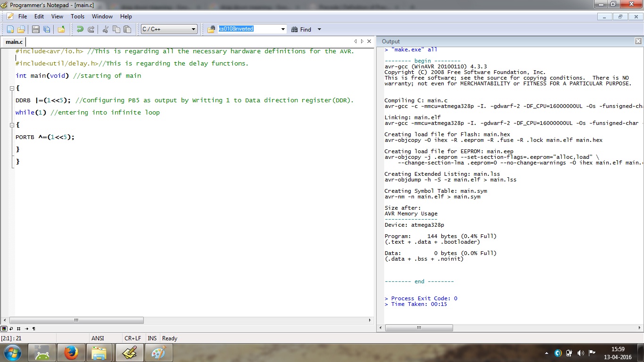Switch to Firefox in the taskbar
644x362 pixels.
(x=71, y=353)
